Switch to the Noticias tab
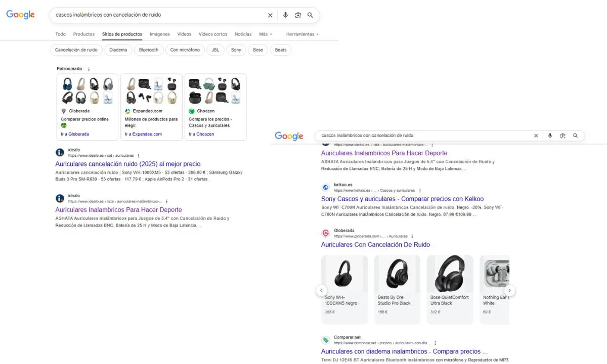607x364 pixels. (243, 34)
